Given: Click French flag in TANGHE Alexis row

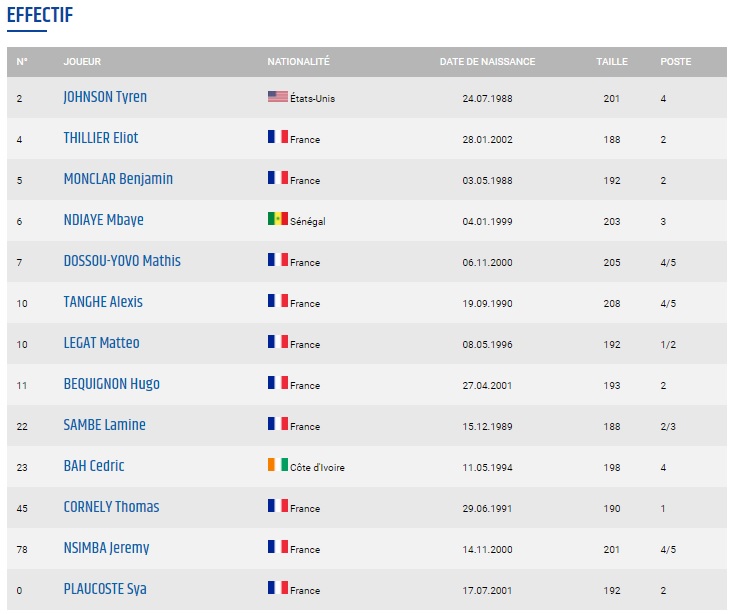Looking at the screenshot, I should point(277,302).
